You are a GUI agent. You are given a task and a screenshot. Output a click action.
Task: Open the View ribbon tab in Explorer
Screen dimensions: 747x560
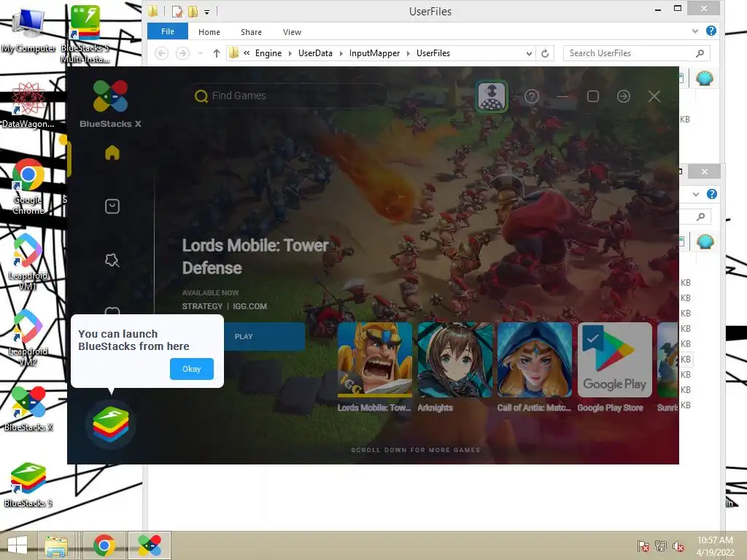coord(292,32)
